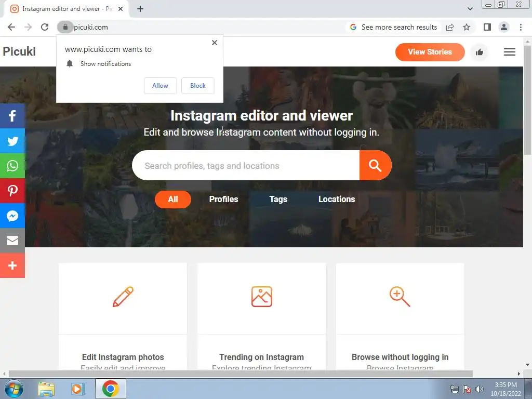This screenshot has height=399, width=532.
Task: Click the Picuki logo
Action: coord(19,51)
